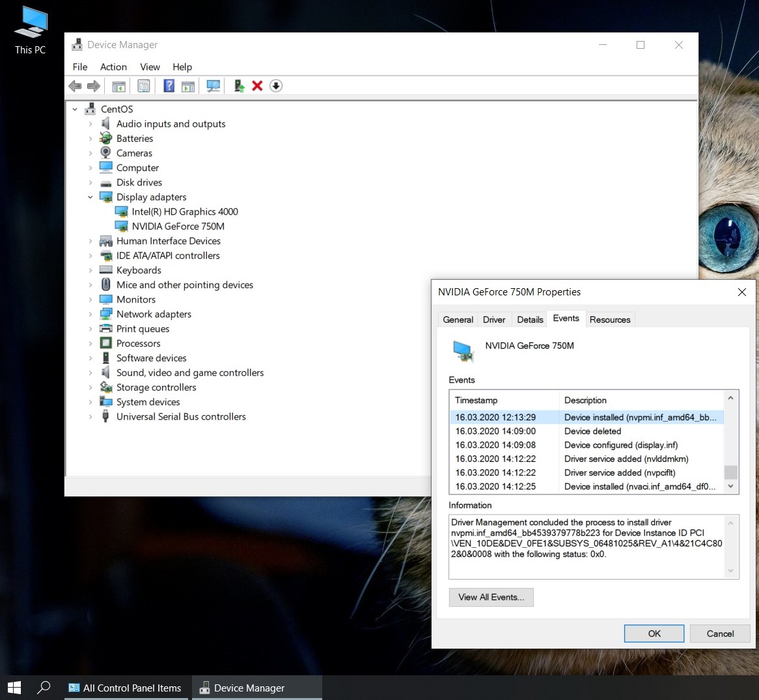The height and width of the screenshot is (700, 759).
Task: Switch to the General tab
Action: point(458,319)
